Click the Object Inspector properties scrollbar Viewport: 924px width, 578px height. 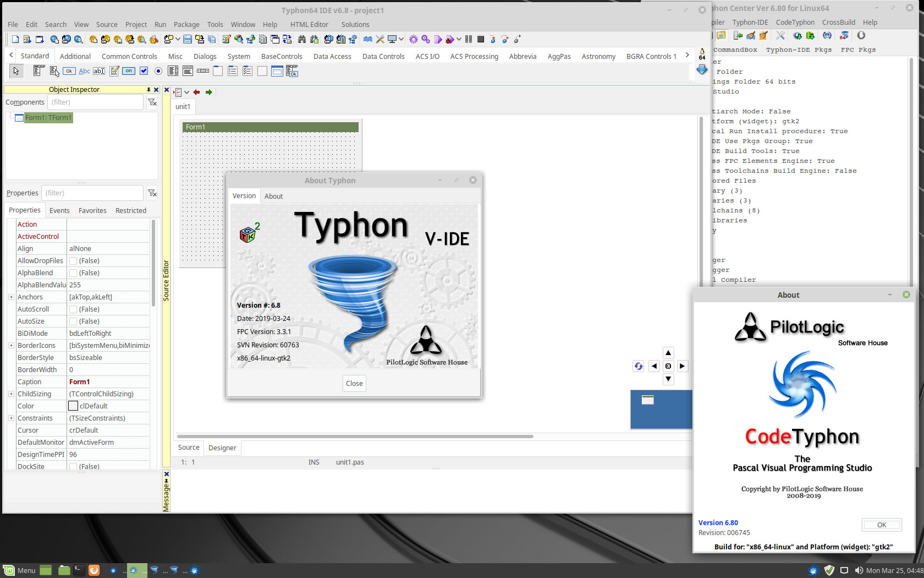pyautogui.click(x=153, y=263)
